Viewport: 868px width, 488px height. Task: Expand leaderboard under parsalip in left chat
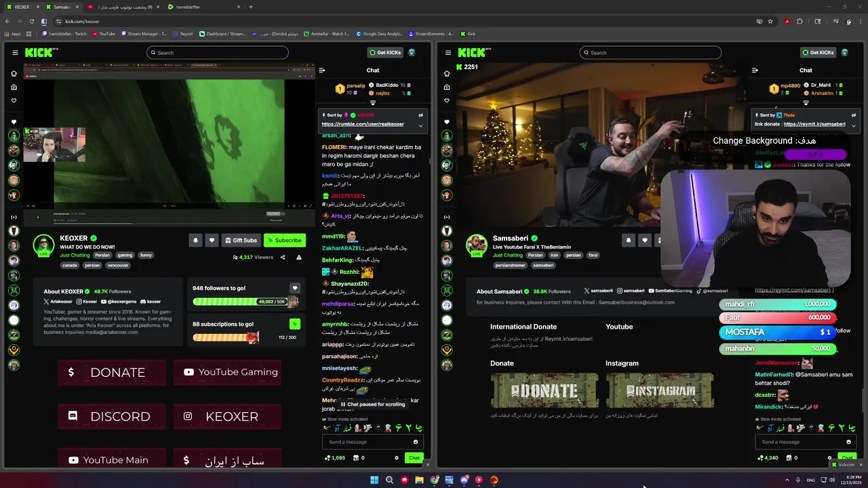(x=372, y=102)
